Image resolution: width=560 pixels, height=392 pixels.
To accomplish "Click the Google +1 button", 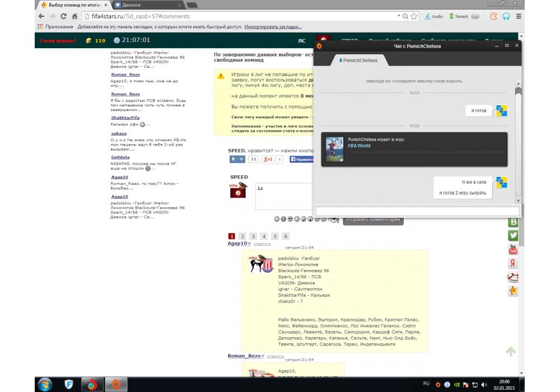I will [x=268, y=160].
